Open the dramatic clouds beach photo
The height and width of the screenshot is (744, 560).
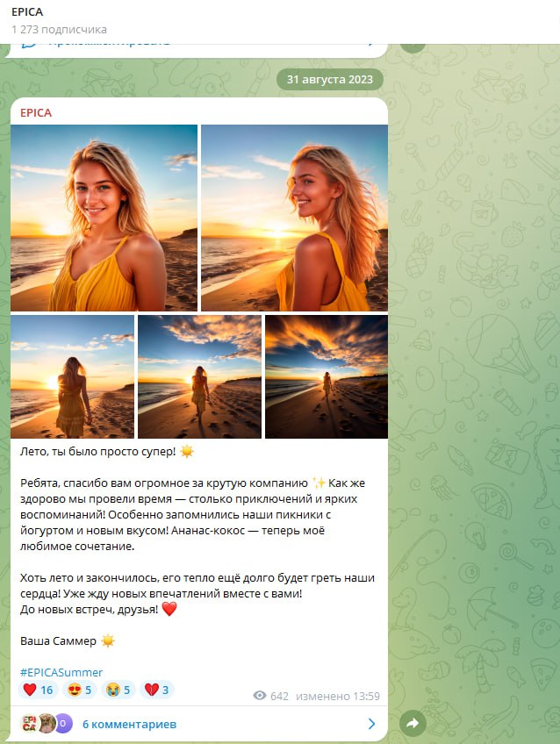pyautogui.click(x=327, y=376)
